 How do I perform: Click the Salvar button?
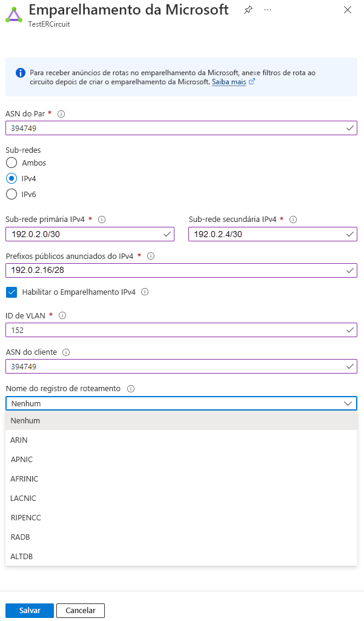coord(30,610)
